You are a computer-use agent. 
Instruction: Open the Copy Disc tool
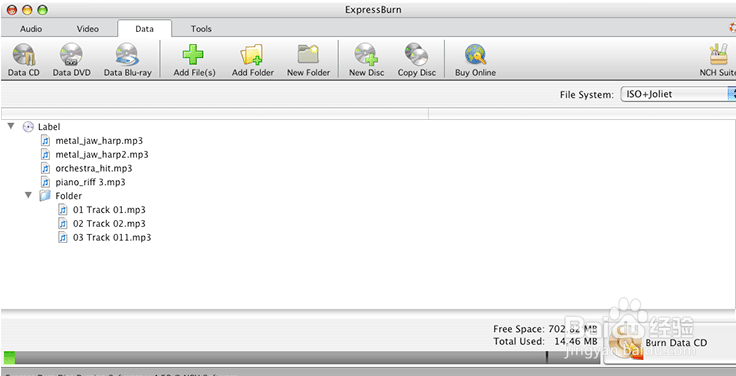point(416,55)
